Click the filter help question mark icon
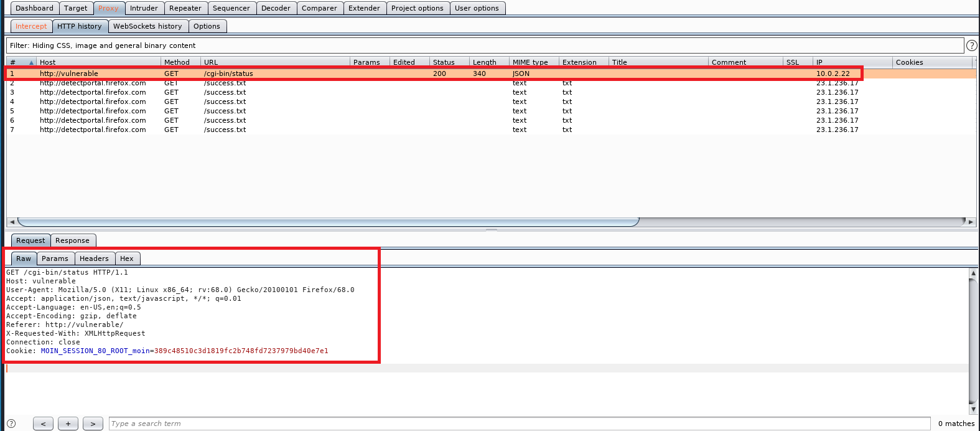The height and width of the screenshot is (431, 980). click(971, 45)
